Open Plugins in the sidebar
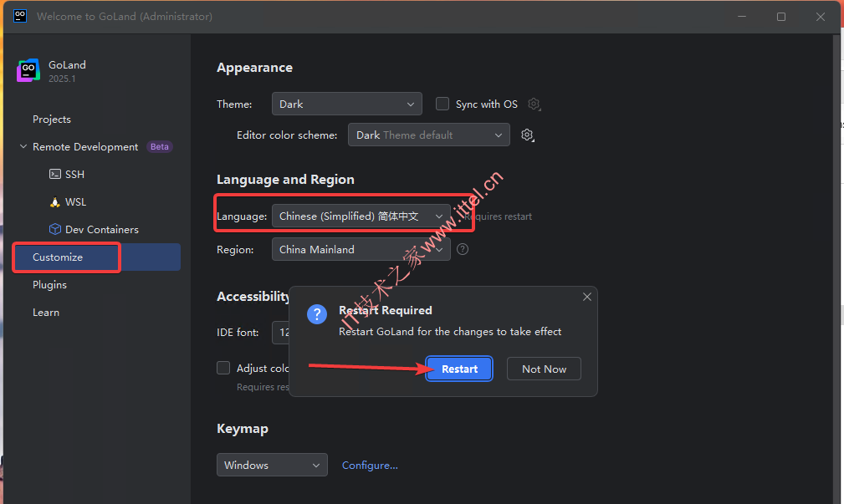The image size is (844, 504). [x=49, y=285]
